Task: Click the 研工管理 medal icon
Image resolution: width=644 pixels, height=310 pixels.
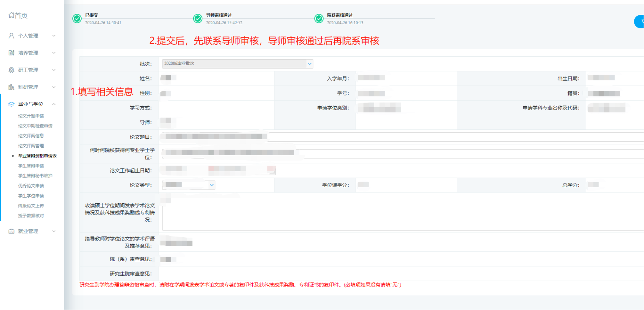Action: pos(12,70)
